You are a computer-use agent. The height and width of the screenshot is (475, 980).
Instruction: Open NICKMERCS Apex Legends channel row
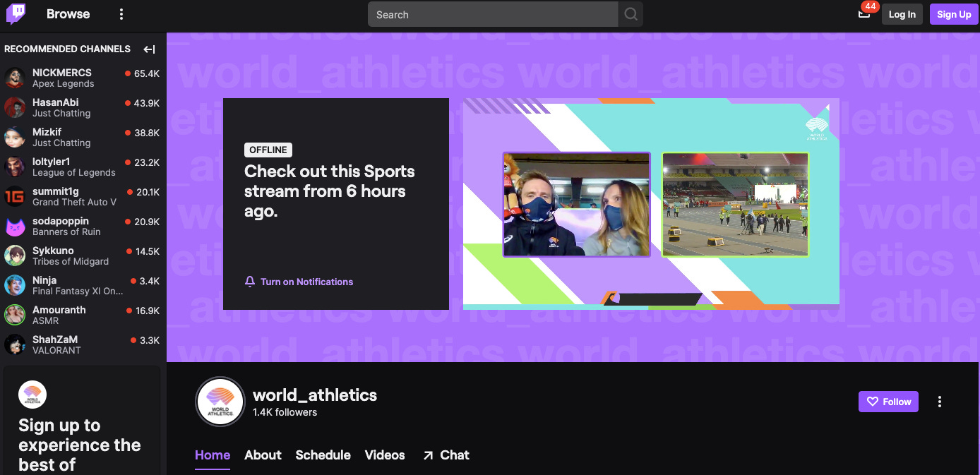click(x=83, y=78)
